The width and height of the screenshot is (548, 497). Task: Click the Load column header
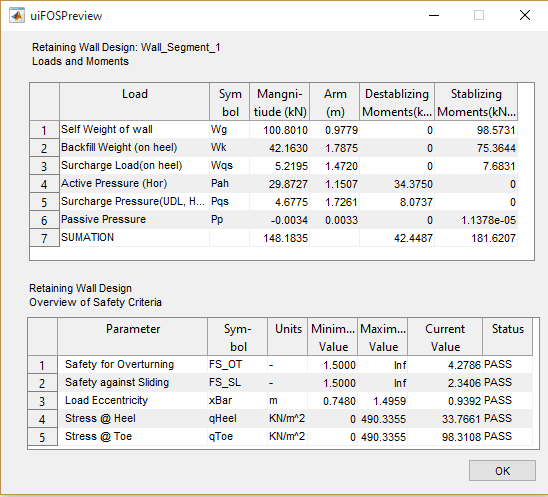point(135,102)
